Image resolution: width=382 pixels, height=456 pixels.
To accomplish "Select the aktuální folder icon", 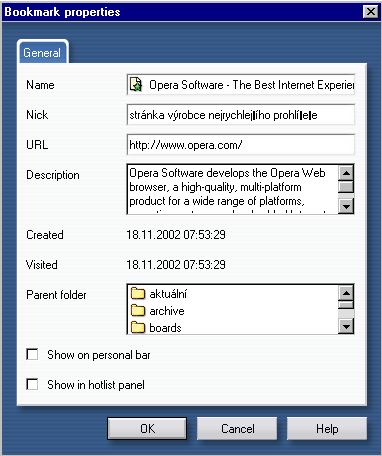I will pyautogui.click(x=138, y=294).
